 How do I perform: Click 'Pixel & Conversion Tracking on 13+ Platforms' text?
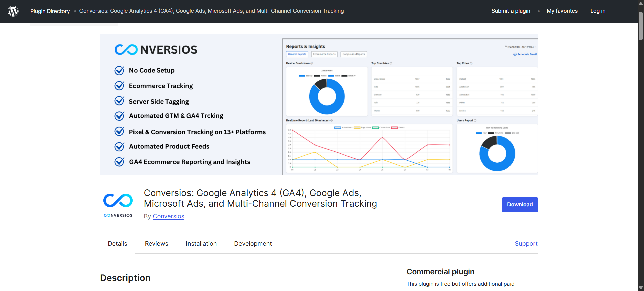click(197, 132)
